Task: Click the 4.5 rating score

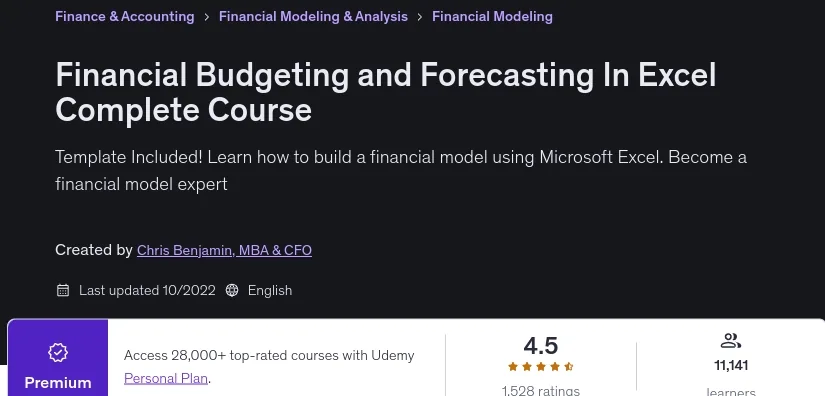Action: pyautogui.click(x=541, y=346)
